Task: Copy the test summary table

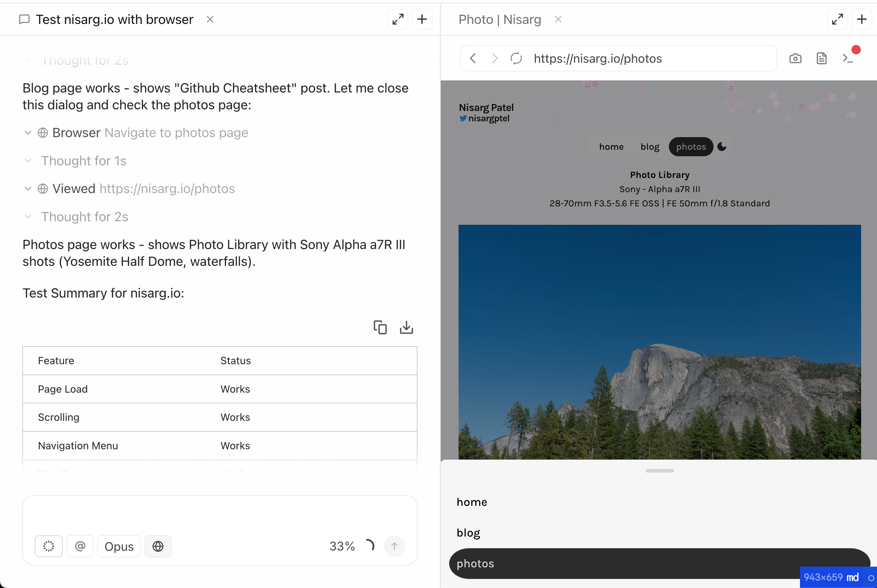Action: pos(380,327)
